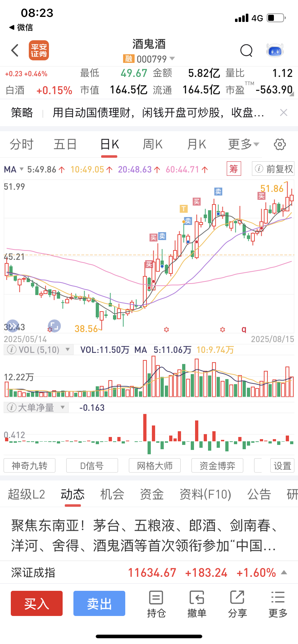Tap the 卖出 sell button
Image resolution: width=298 pixels, height=644 pixels.
99,603
